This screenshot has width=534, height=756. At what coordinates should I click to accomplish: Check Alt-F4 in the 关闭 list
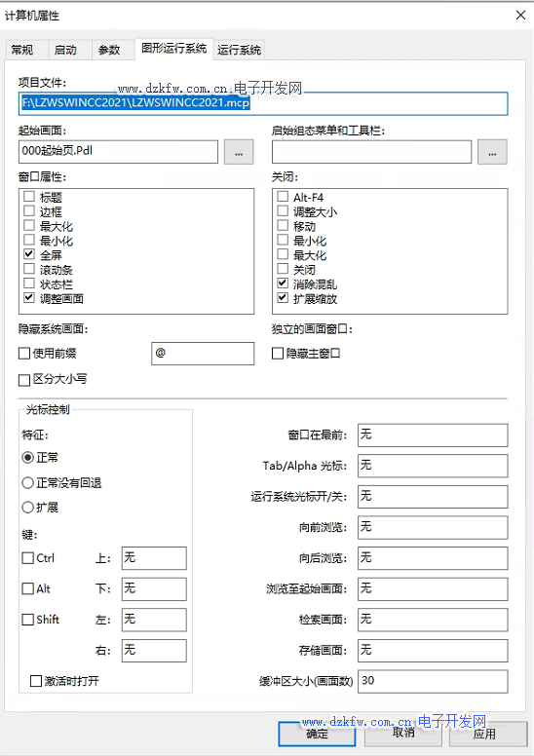283,196
